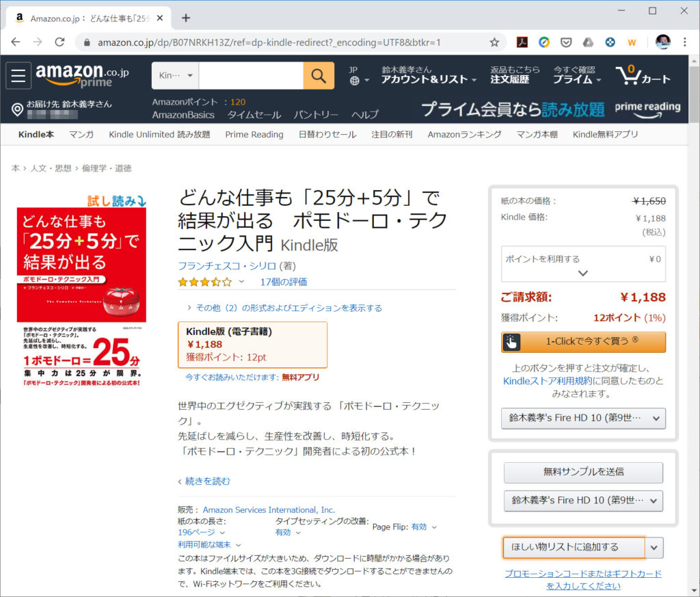Open the Adobe Acrobat extension icon

522,42
